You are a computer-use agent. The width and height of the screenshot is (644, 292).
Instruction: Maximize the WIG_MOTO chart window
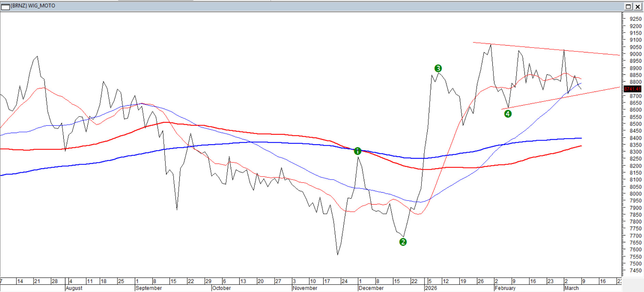[x=628, y=7]
